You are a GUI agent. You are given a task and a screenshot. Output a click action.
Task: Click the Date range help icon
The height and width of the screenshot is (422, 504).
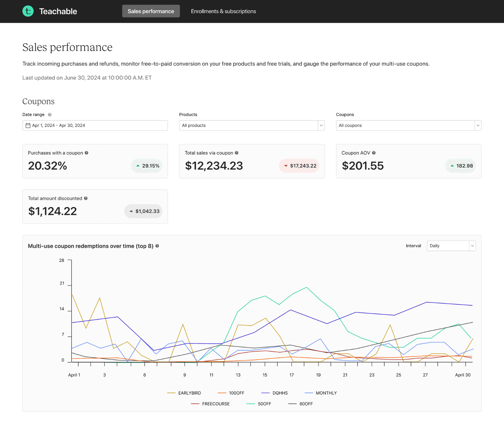50,114
